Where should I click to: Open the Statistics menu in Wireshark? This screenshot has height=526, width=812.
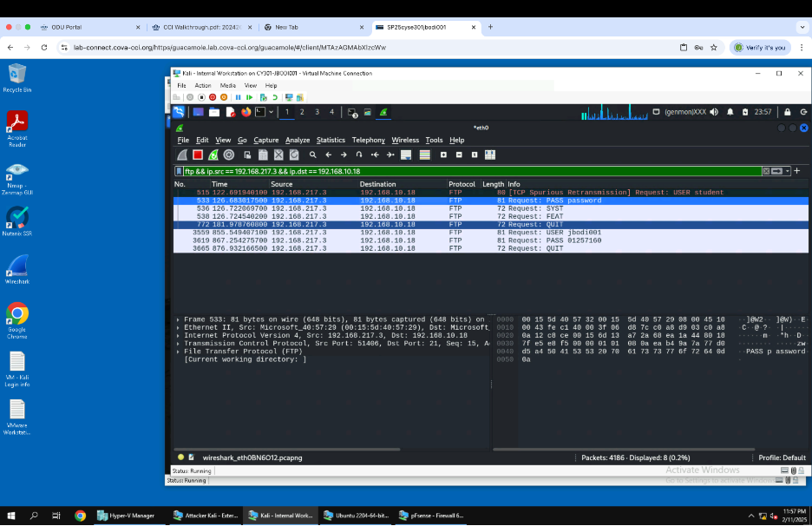pyautogui.click(x=331, y=140)
